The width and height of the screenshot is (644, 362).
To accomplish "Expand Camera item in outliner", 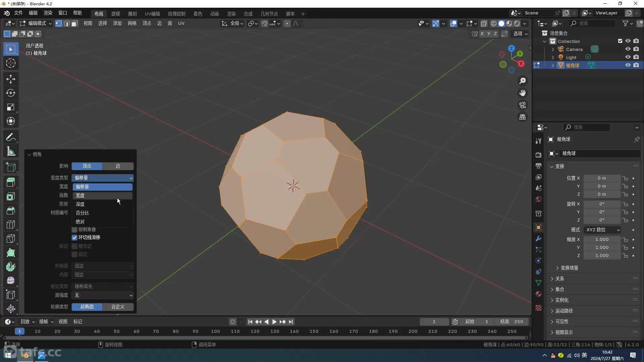I will 553,49.
